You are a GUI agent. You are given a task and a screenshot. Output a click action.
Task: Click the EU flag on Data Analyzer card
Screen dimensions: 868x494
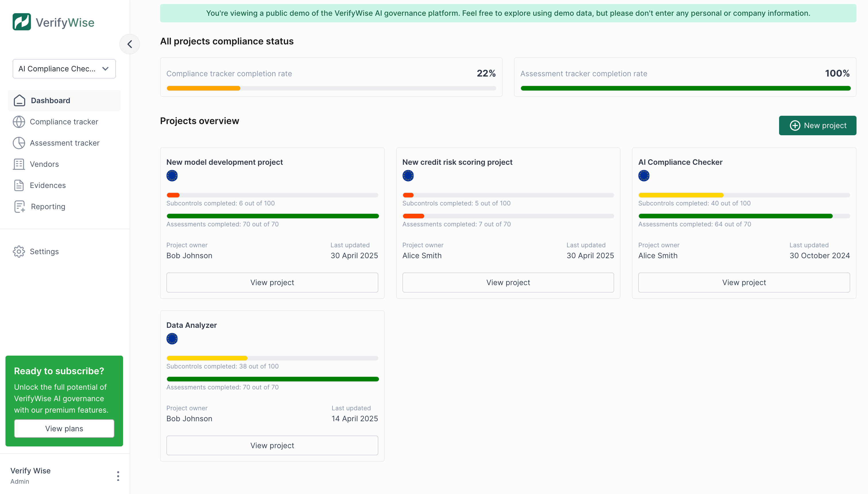(172, 338)
